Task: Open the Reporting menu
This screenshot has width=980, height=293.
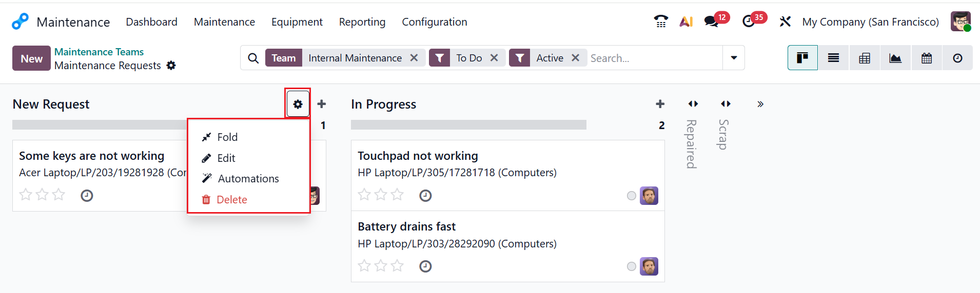Action: (x=362, y=22)
